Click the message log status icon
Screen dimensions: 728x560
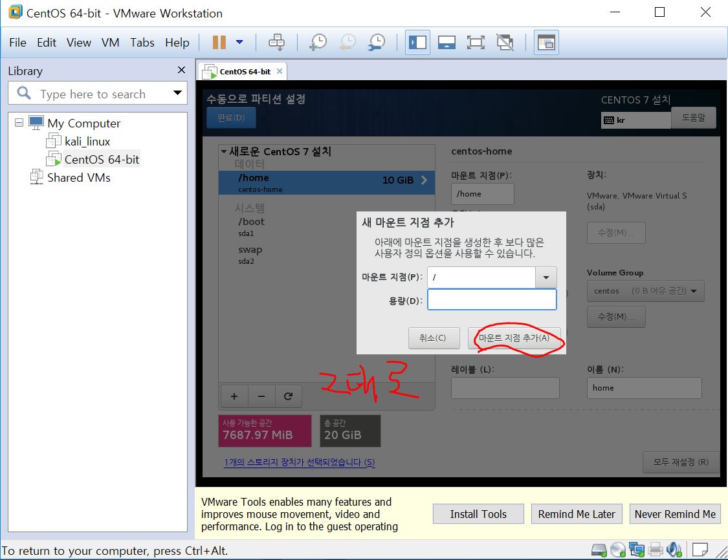point(700,550)
